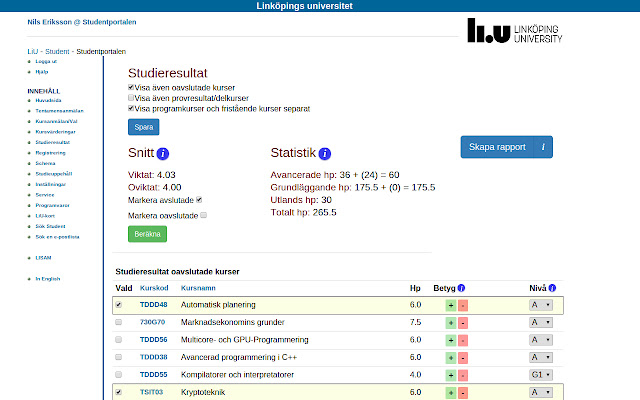
Task: Click plus for Kryptoteknik
Action: point(451,393)
